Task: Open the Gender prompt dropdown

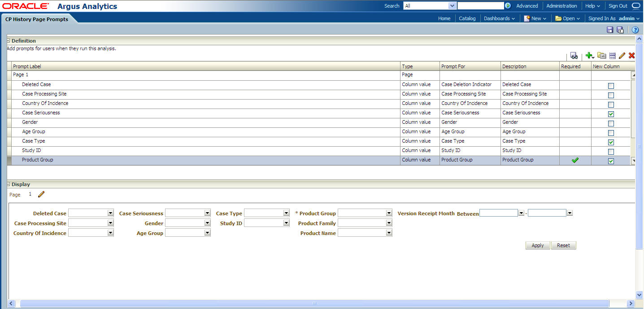Action: click(x=207, y=223)
